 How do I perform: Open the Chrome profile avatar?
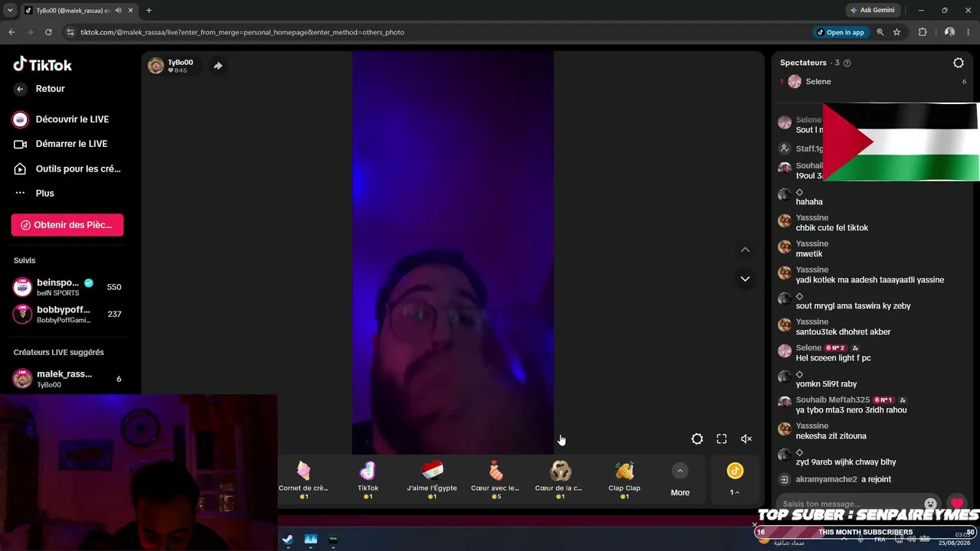coord(949,32)
